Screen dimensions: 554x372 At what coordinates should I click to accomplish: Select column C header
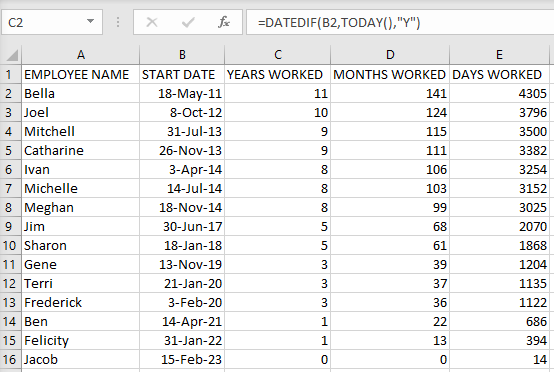pyautogui.click(x=278, y=55)
